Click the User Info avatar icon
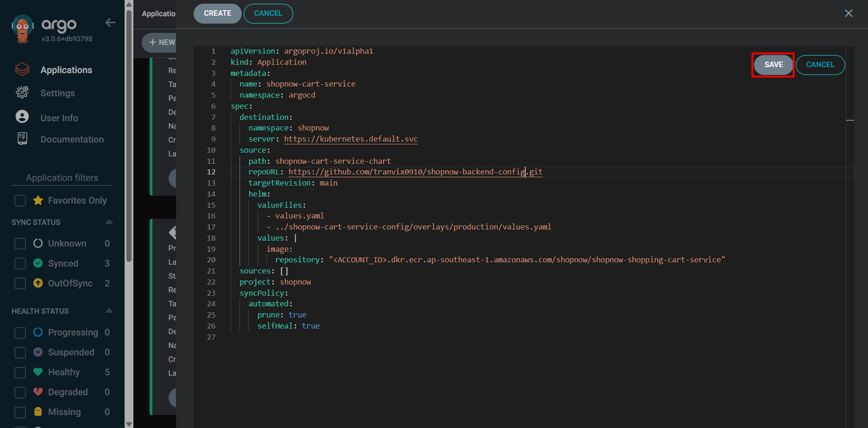The width and height of the screenshot is (868, 428). coord(22,117)
